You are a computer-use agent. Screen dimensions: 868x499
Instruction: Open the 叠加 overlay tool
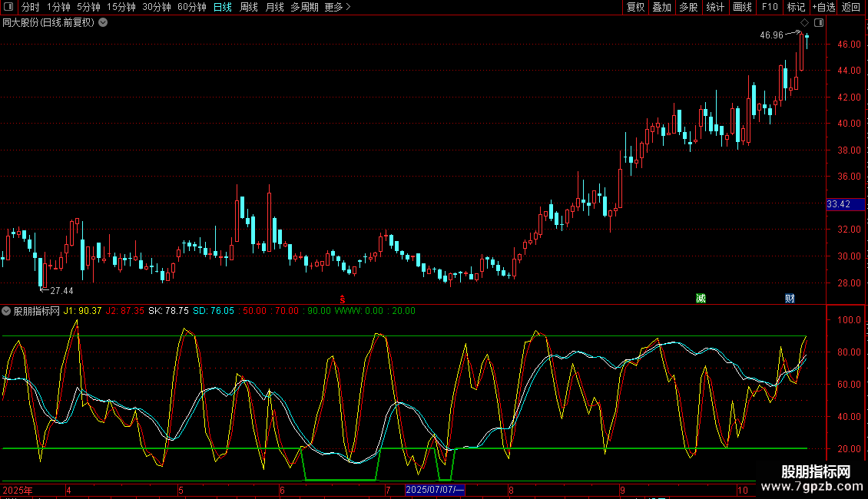coord(661,7)
